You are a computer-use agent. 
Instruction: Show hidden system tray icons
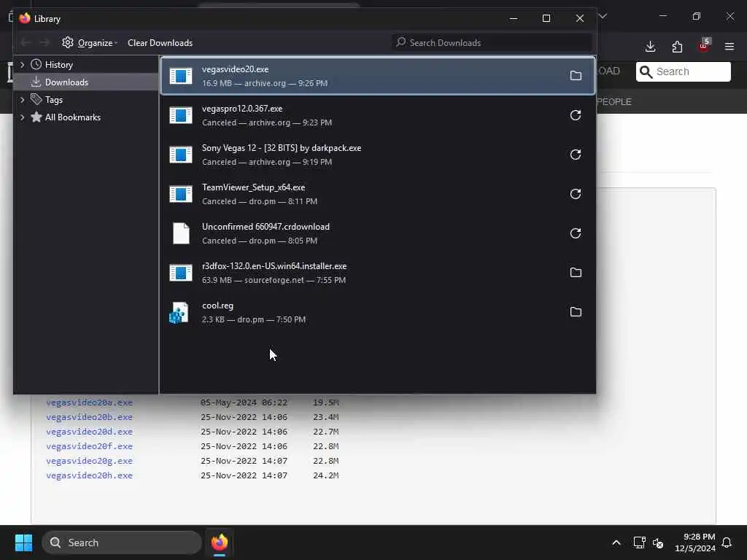point(616,542)
